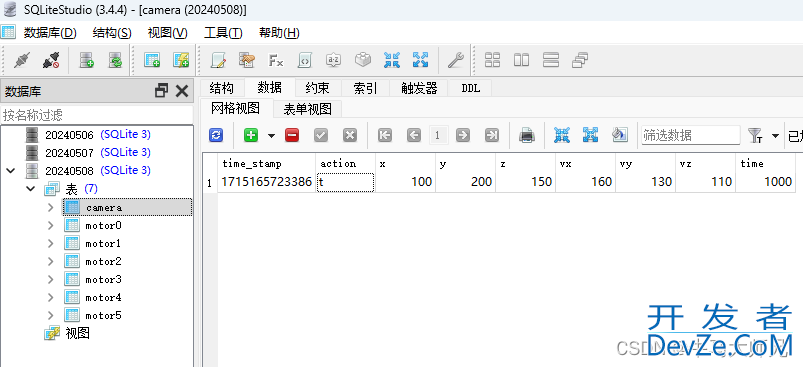Screen dimensions: 803x367
Task: Click the Populate table icon
Action: click(620, 136)
